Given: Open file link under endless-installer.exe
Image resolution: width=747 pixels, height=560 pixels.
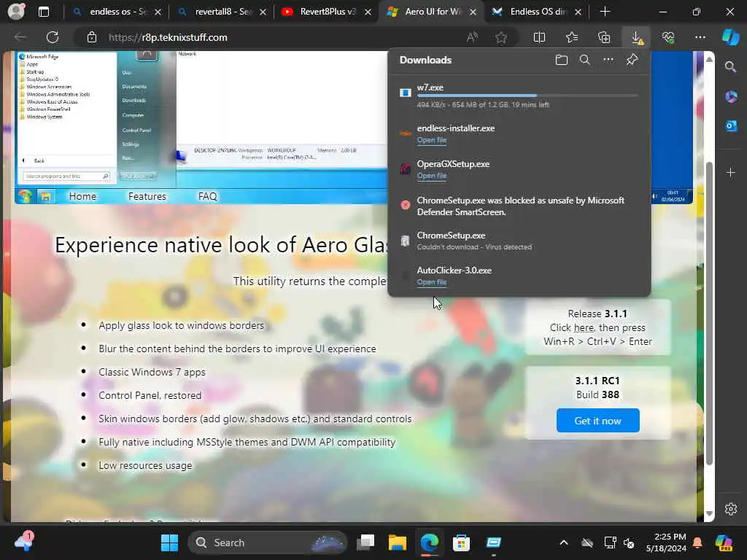Looking at the screenshot, I should click(x=432, y=140).
